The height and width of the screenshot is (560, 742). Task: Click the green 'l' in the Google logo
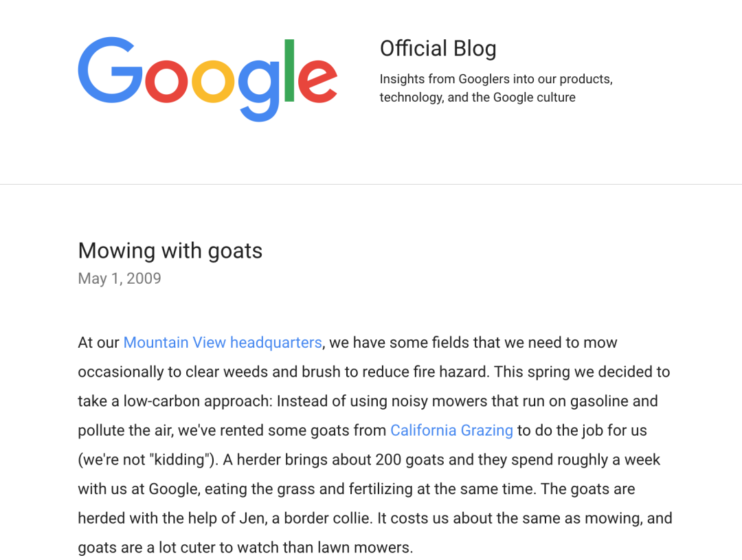(x=289, y=71)
